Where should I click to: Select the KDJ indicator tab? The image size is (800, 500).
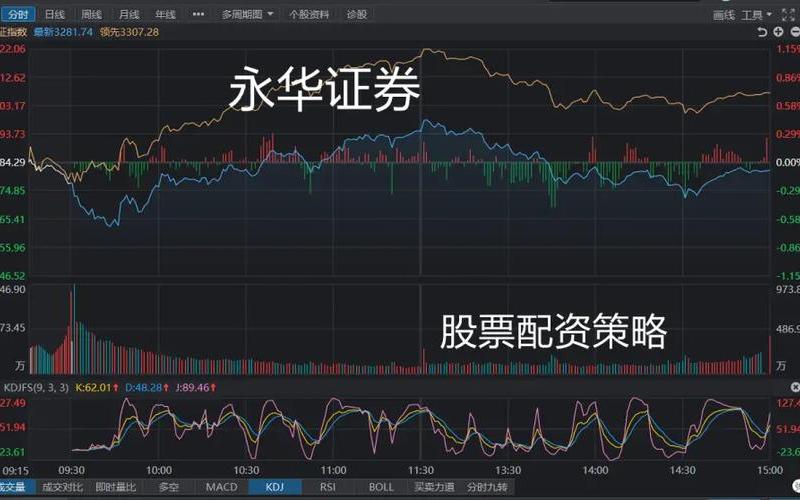[274, 487]
